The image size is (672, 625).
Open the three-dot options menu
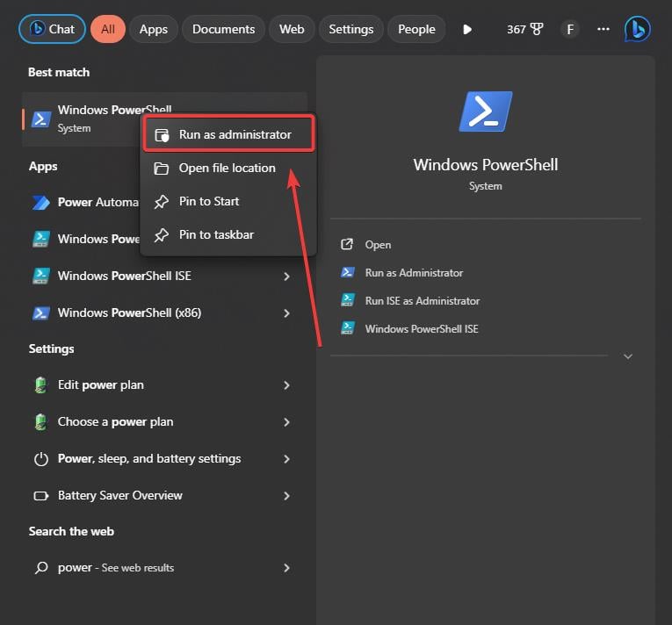603,29
